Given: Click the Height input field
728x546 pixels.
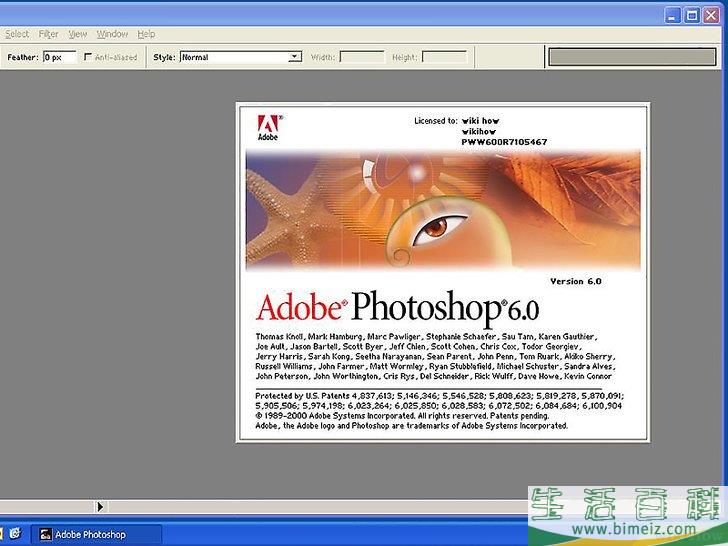Looking at the screenshot, I should [444, 57].
